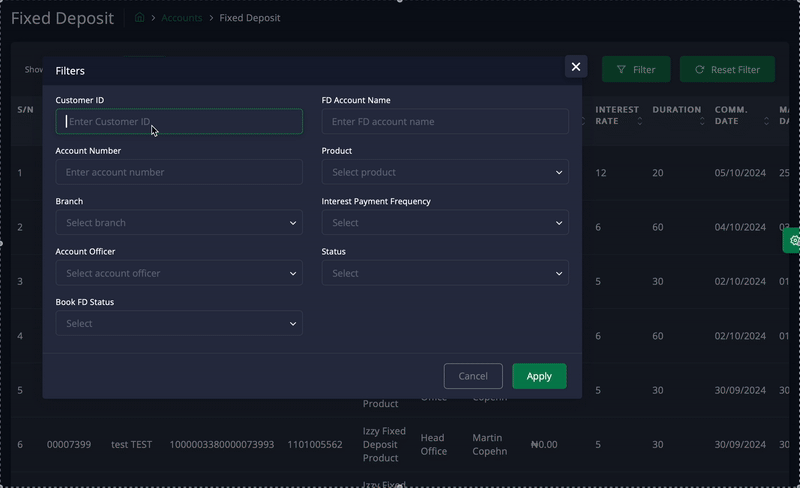800x488 pixels.
Task: Expand the Account Officer dropdown
Action: 179,273
